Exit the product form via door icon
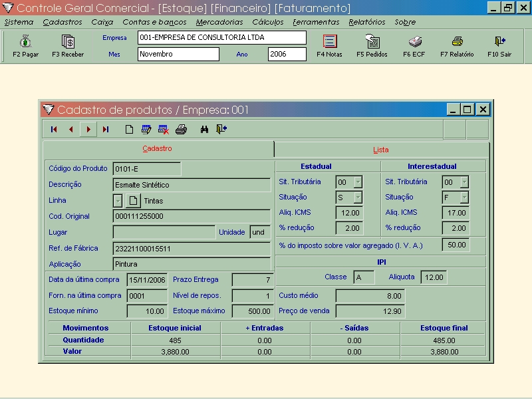This screenshot has width=532, height=399. pos(221,130)
